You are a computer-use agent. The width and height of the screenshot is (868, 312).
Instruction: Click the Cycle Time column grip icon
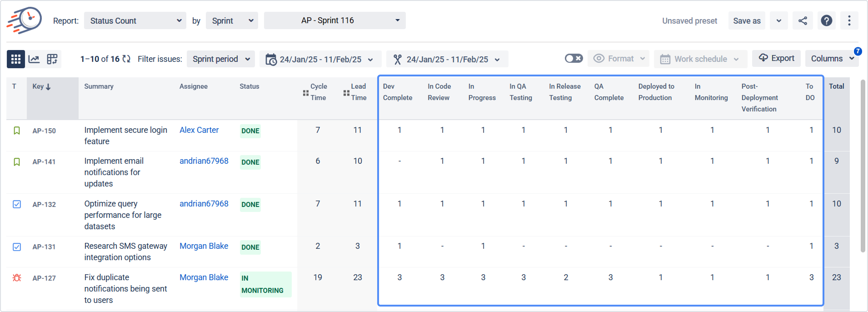point(306,93)
